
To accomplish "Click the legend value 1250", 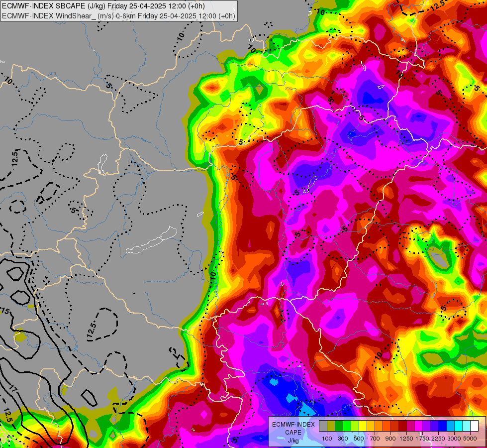I will pyautogui.click(x=406, y=439).
